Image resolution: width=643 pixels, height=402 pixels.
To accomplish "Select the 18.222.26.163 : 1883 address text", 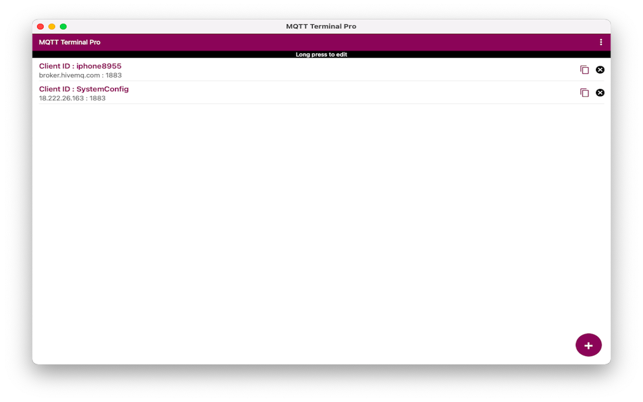I will coord(72,99).
